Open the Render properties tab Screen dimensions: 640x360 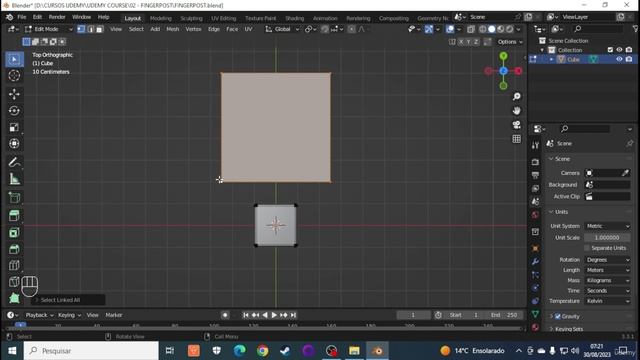coord(536,162)
